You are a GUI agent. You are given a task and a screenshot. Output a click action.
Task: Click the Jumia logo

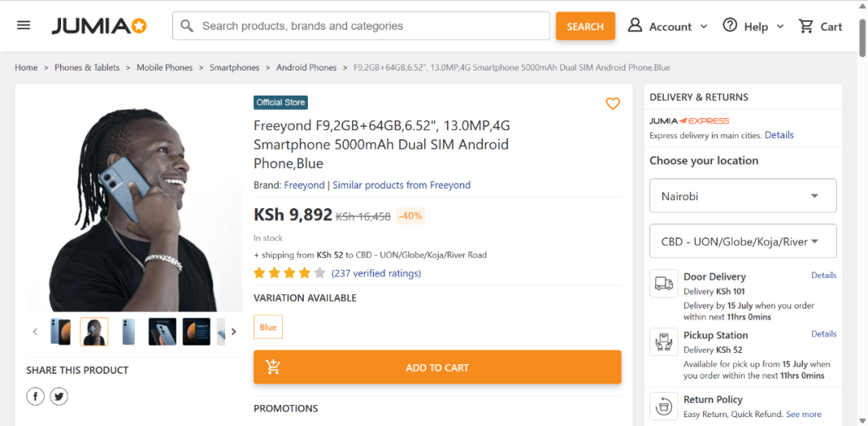pyautogui.click(x=100, y=26)
